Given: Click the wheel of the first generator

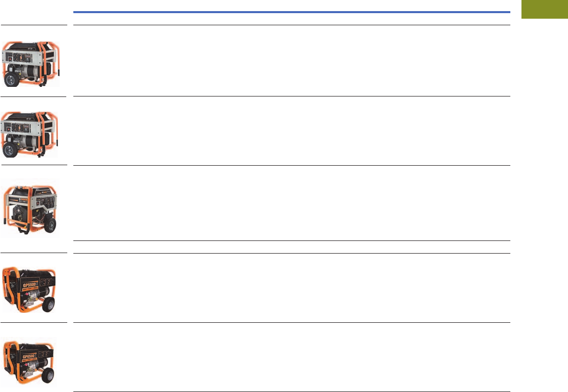Looking at the screenshot, I should tap(11, 79).
